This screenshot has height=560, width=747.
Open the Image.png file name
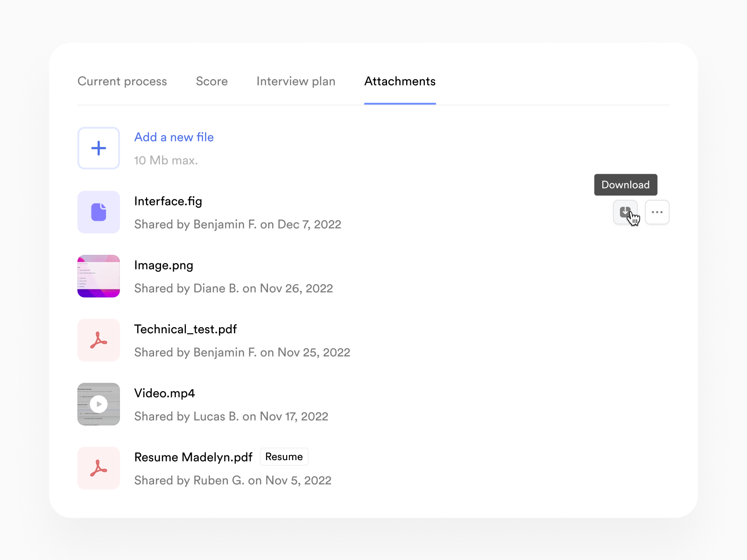[x=163, y=265]
